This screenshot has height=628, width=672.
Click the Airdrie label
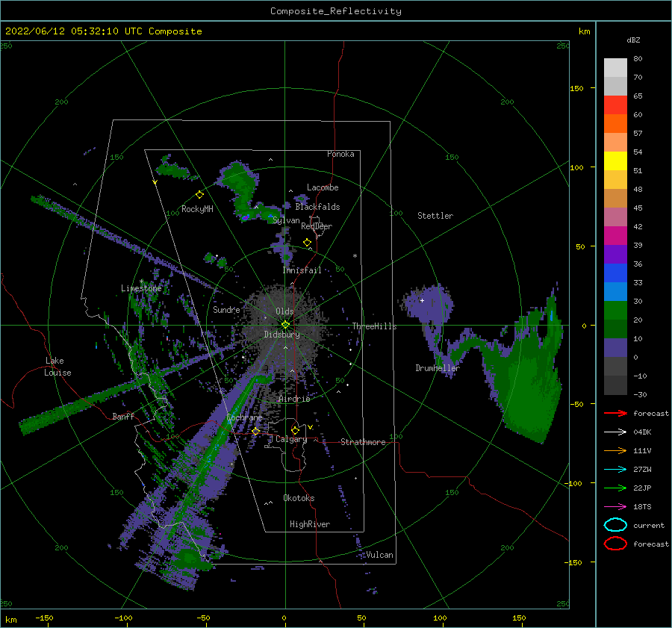[294, 399]
